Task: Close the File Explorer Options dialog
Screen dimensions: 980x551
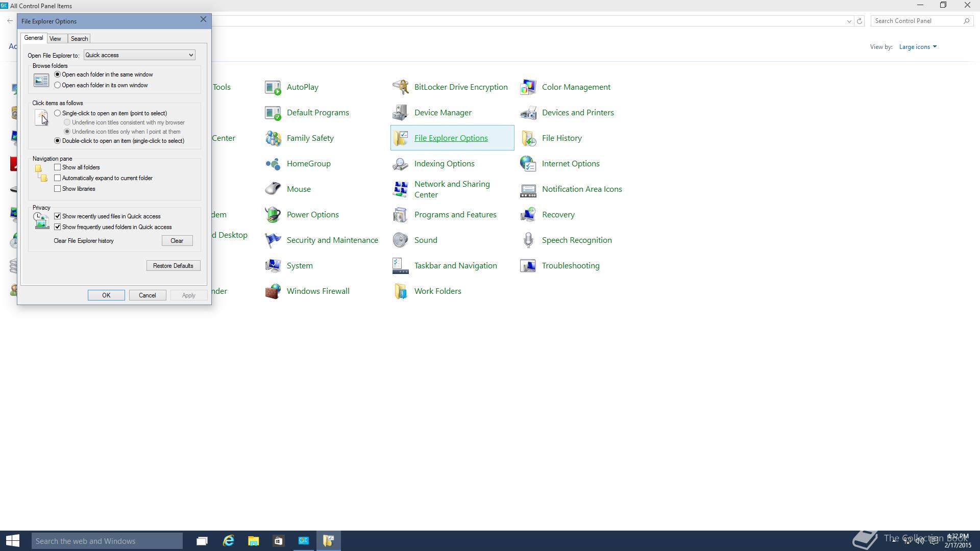Action: 203,19
